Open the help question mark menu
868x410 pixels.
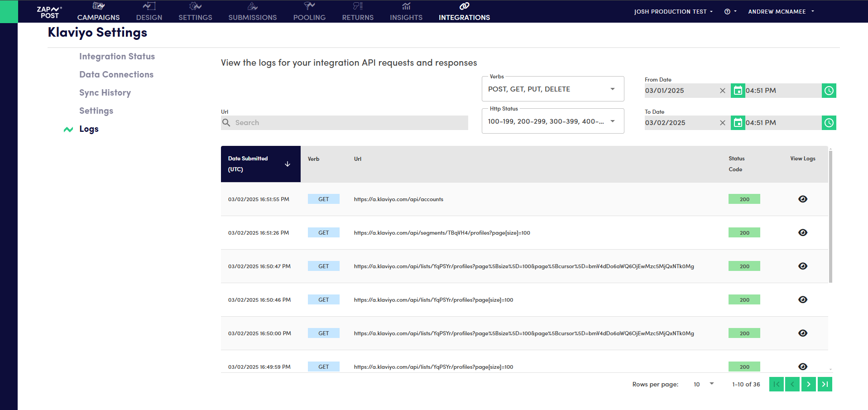pos(730,12)
